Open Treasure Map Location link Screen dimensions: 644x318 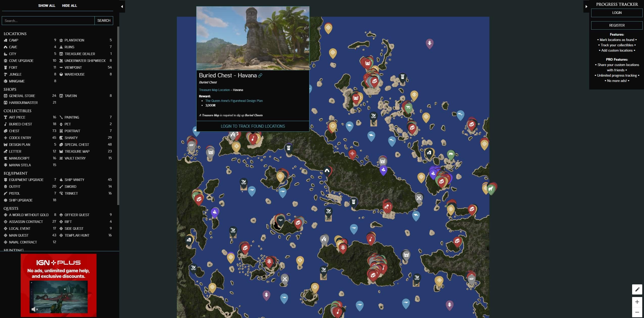point(214,90)
